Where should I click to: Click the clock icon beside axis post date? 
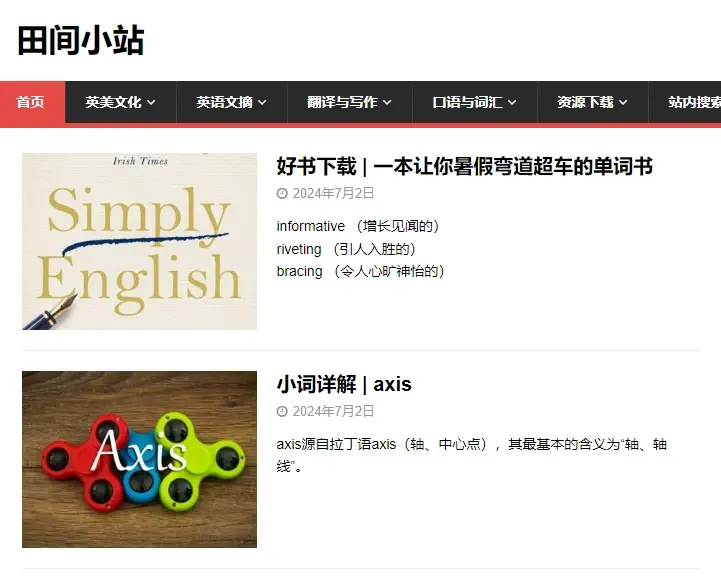282,411
